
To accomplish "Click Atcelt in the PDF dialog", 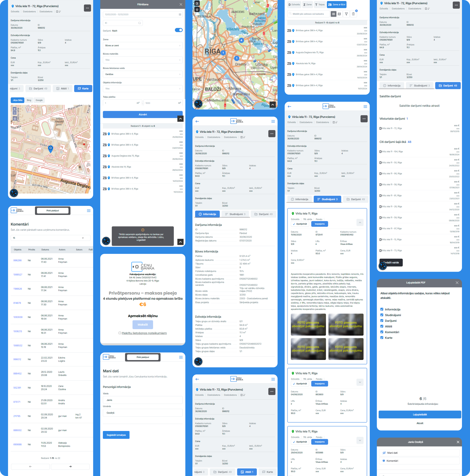I will [x=420, y=423].
